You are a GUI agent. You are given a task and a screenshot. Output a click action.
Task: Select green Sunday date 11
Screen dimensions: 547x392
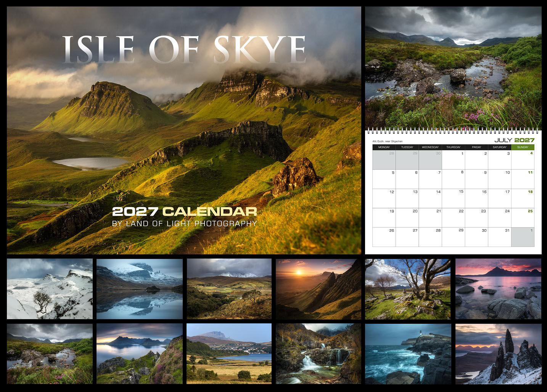[523, 179]
